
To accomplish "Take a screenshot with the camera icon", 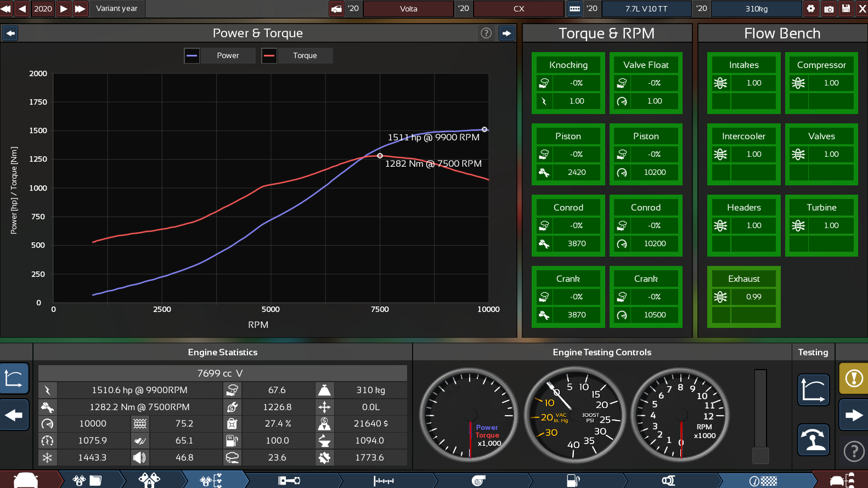I will (x=829, y=9).
